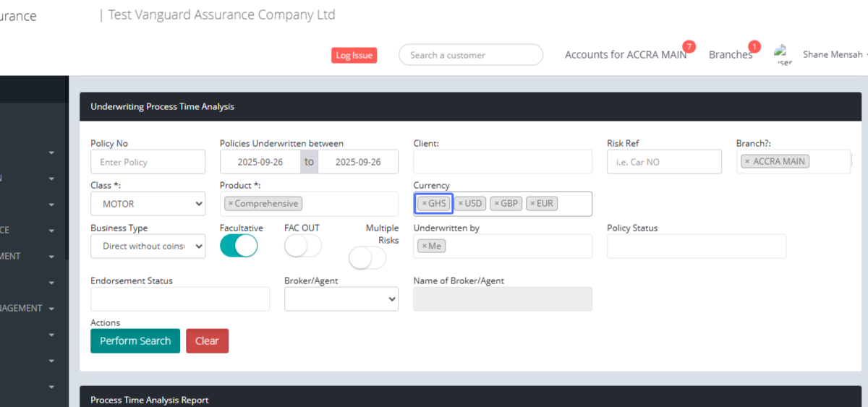This screenshot has height=407, width=868.
Task: Click the Log Issue button
Action: (354, 56)
